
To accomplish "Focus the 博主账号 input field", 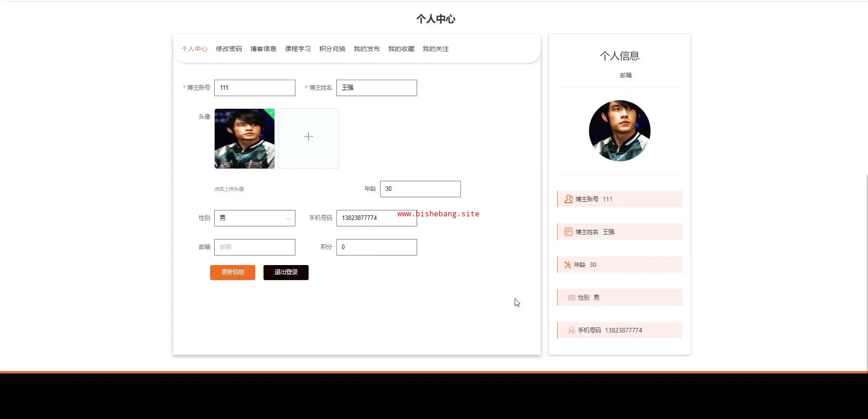I will coord(255,88).
